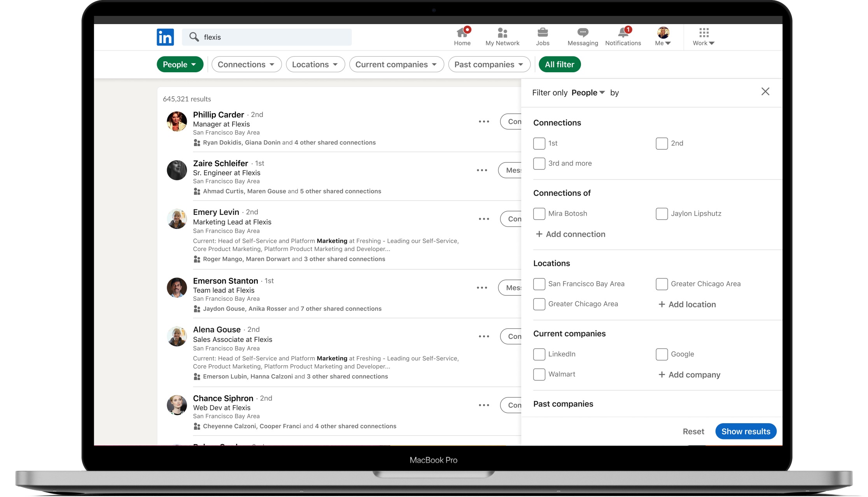Image resolution: width=868 pixels, height=497 pixels.
Task: Check the LinkedIn company checkbox
Action: 539,354
